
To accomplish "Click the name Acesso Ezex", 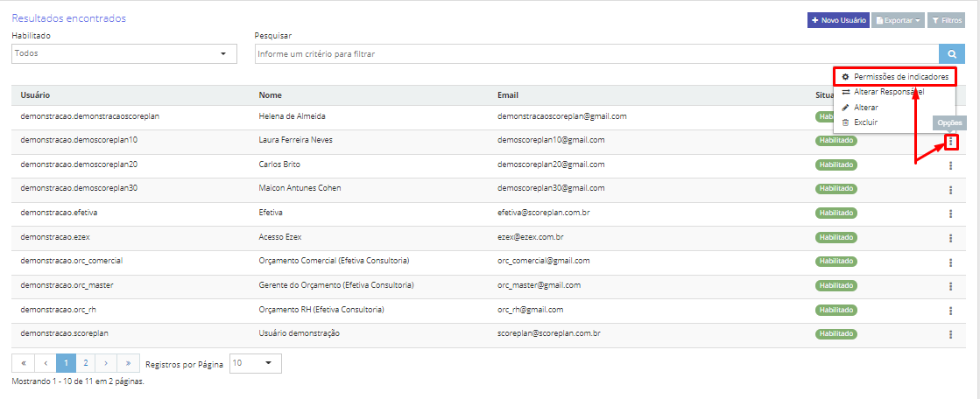I will [x=282, y=237].
